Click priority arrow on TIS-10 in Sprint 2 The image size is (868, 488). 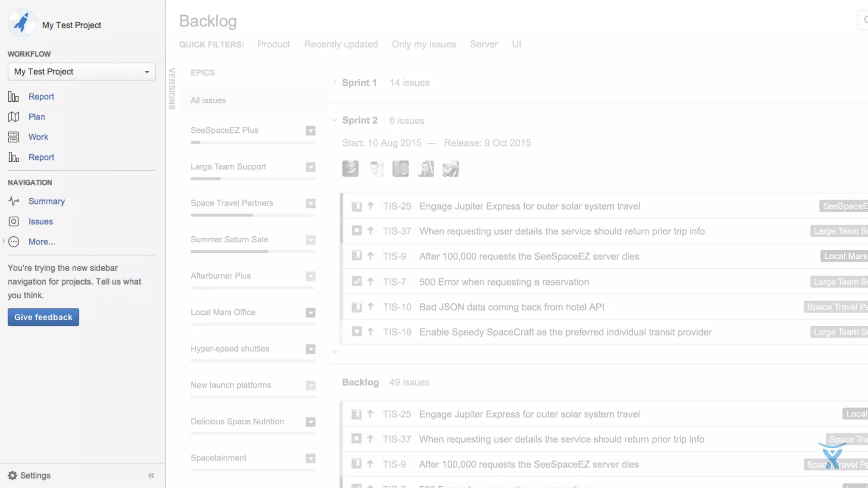[370, 307]
